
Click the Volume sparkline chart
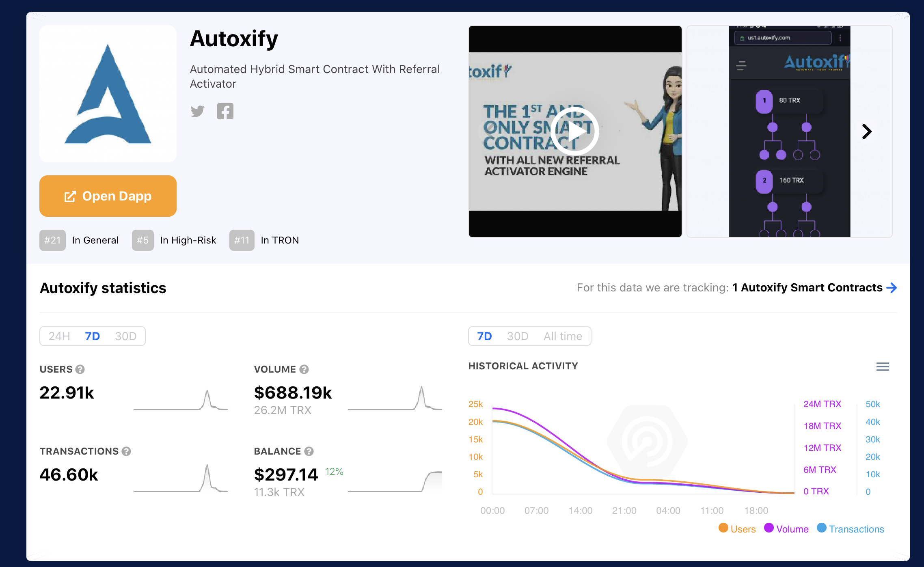point(395,398)
